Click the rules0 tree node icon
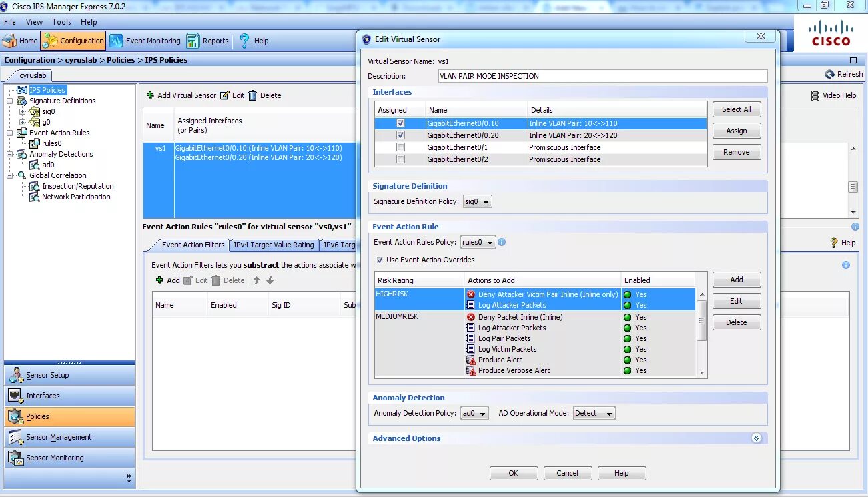 coord(35,143)
